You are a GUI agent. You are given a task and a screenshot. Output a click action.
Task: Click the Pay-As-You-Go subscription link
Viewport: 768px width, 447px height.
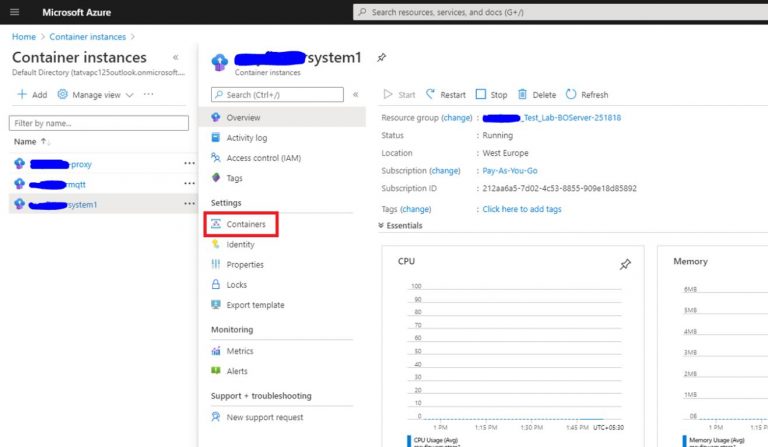(x=509, y=171)
